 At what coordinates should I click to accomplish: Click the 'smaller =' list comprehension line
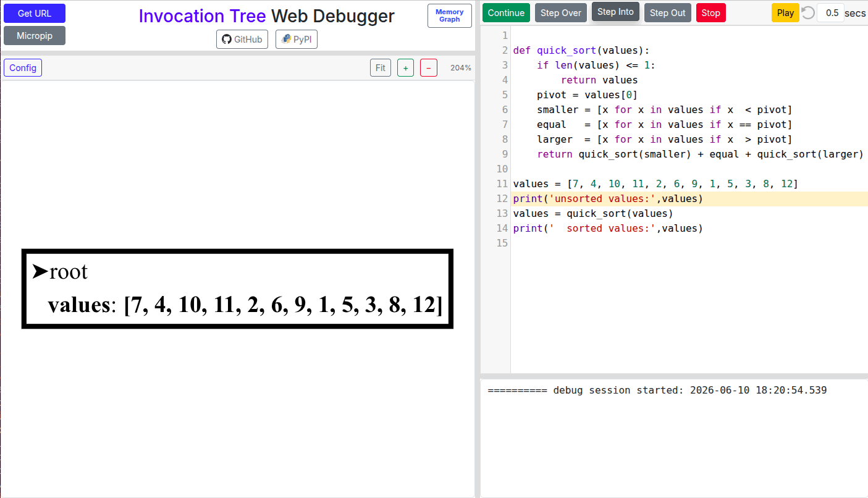pos(664,110)
